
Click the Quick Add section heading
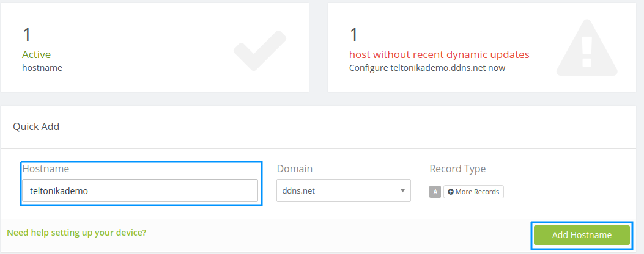[x=36, y=127]
